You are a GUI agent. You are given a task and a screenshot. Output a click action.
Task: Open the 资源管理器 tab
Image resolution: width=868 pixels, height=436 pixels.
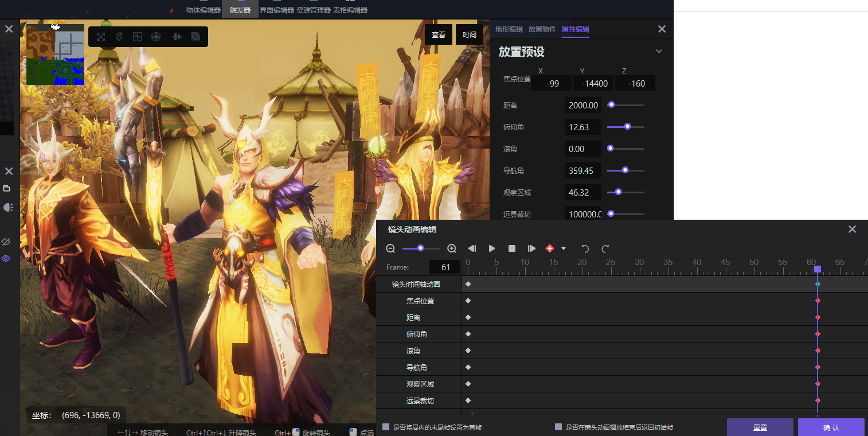coord(314,10)
